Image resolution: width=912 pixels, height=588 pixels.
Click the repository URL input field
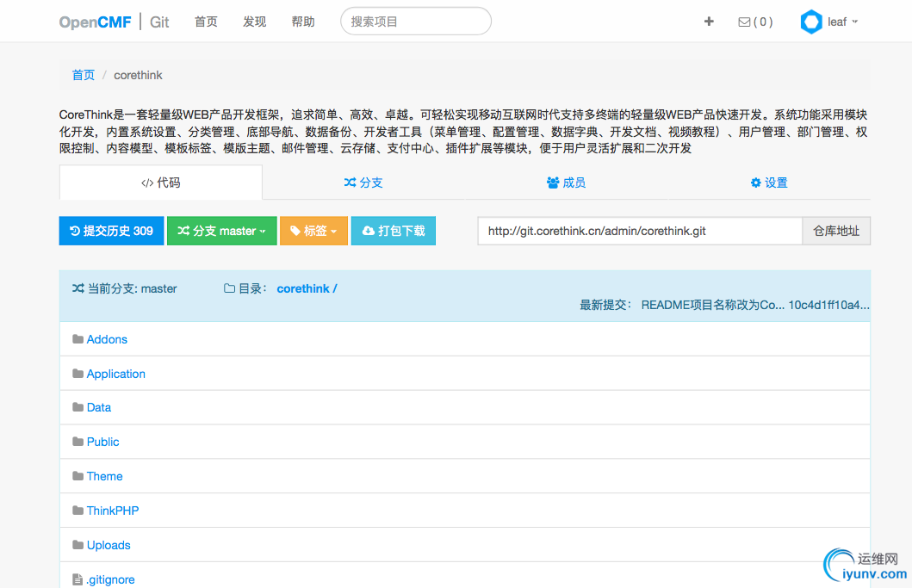coord(640,231)
